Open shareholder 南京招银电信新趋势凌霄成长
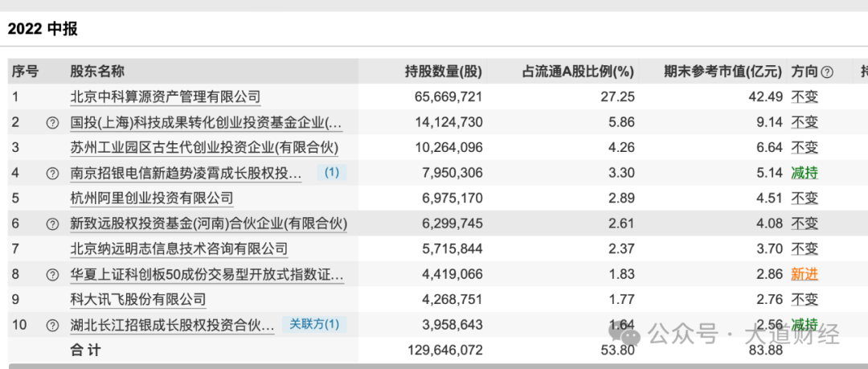This screenshot has width=868, height=369. 186,174
